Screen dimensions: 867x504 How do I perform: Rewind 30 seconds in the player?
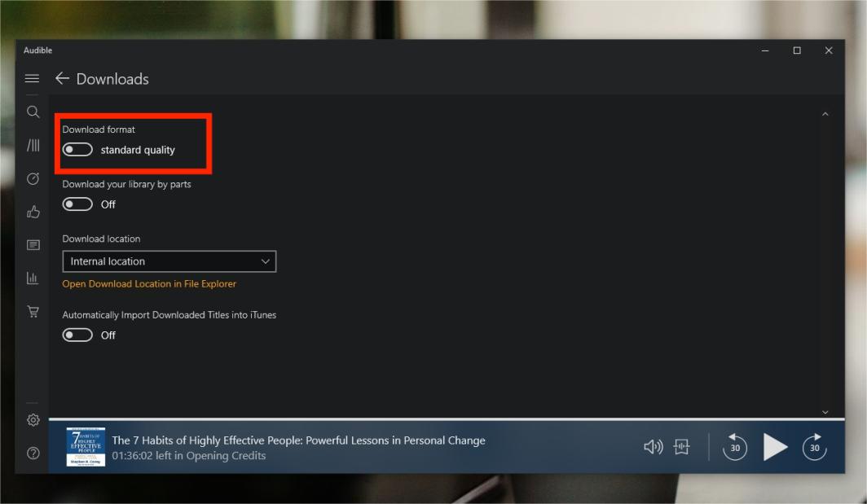point(735,446)
